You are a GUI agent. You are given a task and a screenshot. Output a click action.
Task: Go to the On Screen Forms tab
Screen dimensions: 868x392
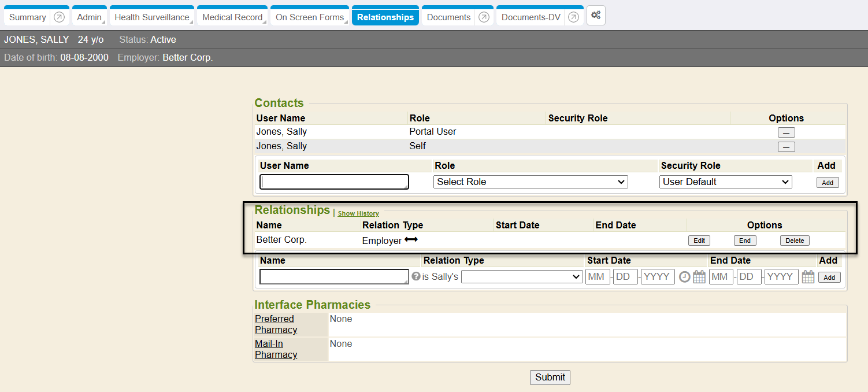pyautogui.click(x=310, y=17)
